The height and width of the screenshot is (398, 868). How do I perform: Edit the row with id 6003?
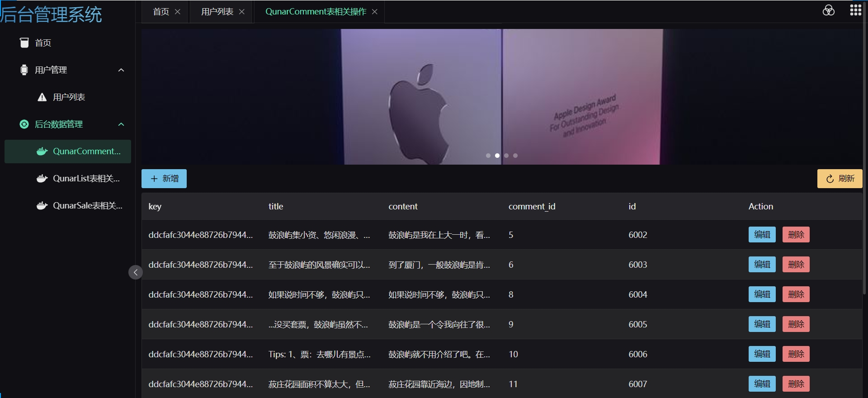click(x=762, y=265)
